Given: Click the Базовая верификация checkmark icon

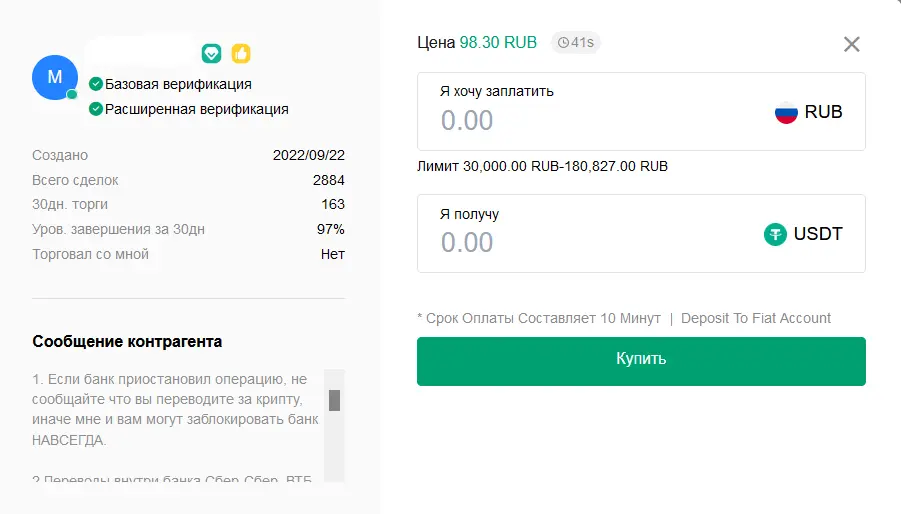Looking at the screenshot, I should click(96, 84).
